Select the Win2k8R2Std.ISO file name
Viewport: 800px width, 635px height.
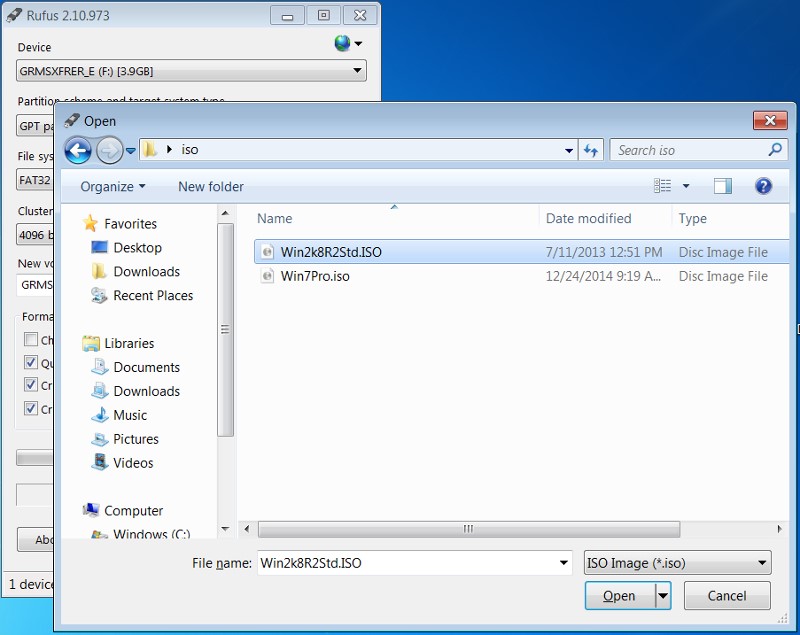[331, 252]
